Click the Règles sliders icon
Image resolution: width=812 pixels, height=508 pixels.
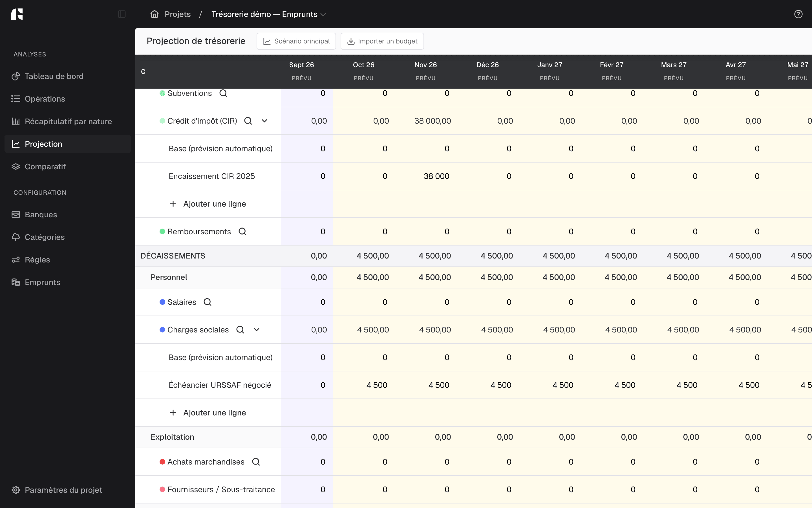(x=16, y=260)
